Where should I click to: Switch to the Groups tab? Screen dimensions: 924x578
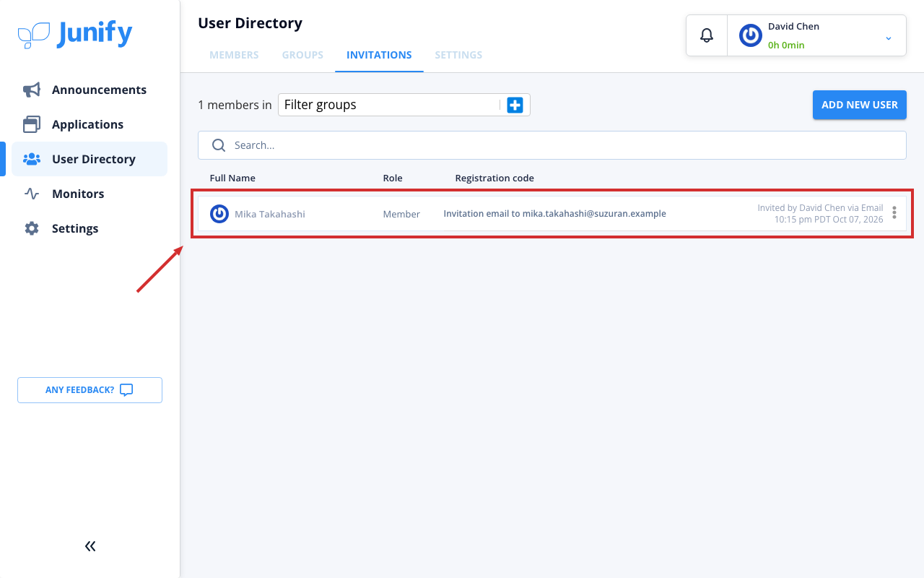[302, 55]
